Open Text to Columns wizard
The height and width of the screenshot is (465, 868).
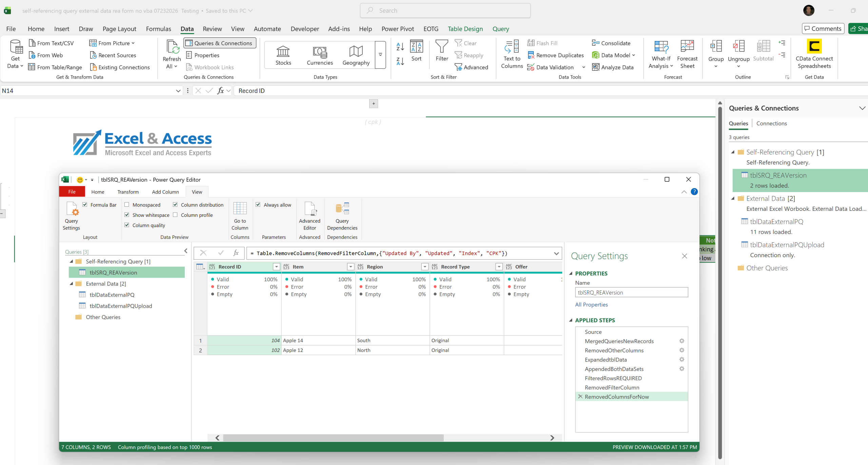click(x=512, y=54)
